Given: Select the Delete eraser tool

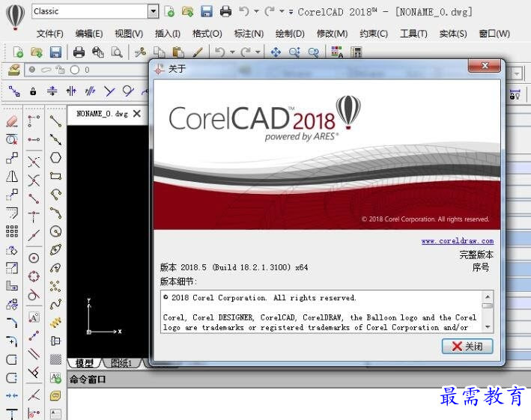Looking at the screenshot, I should tap(12, 121).
